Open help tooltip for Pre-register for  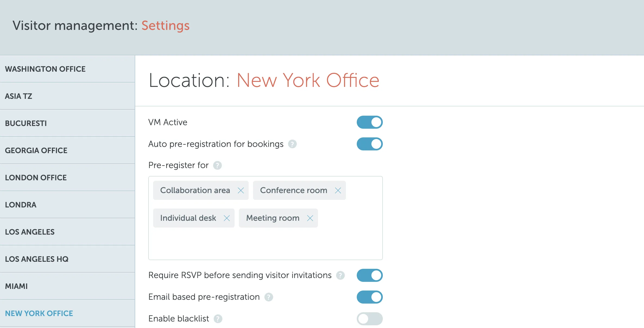(x=217, y=165)
